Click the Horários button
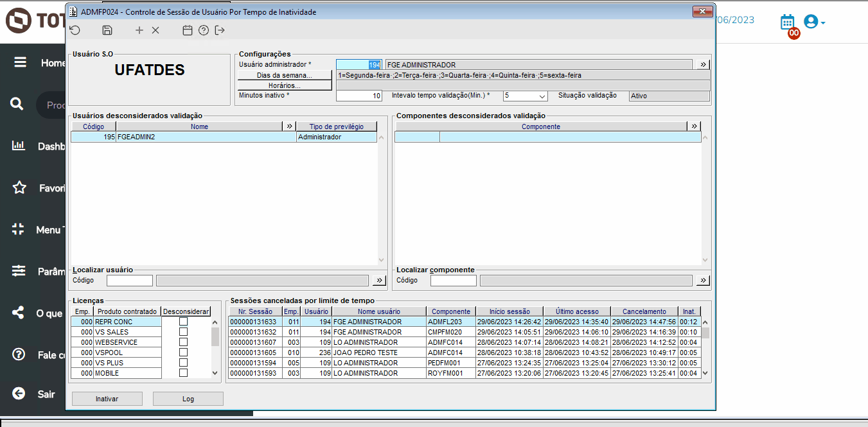The width and height of the screenshot is (868, 427). tap(285, 85)
